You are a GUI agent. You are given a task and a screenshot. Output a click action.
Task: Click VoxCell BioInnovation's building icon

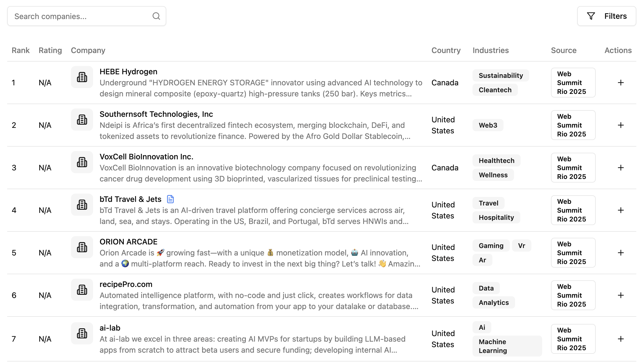coord(82,162)
